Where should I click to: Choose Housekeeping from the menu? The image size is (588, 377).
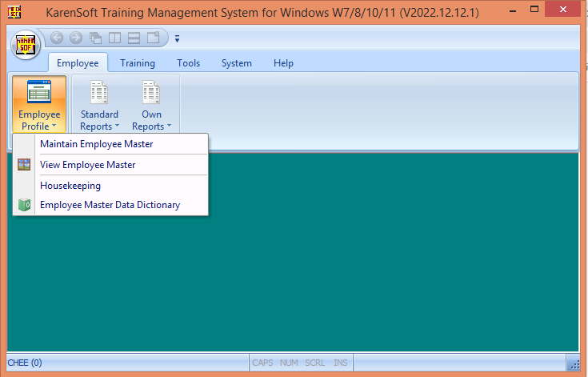tap(110, 186)
